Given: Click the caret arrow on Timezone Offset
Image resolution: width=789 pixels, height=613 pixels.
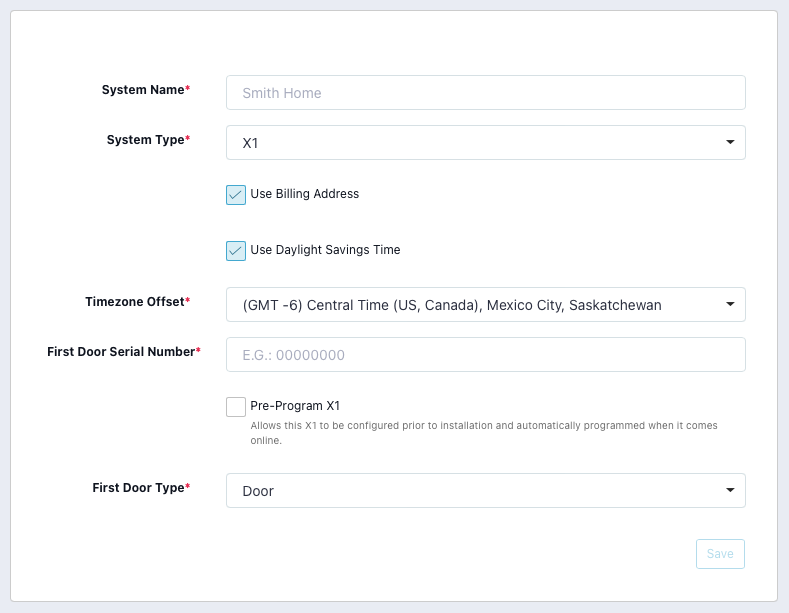Looking at the screenshot, I should point(729,305).
